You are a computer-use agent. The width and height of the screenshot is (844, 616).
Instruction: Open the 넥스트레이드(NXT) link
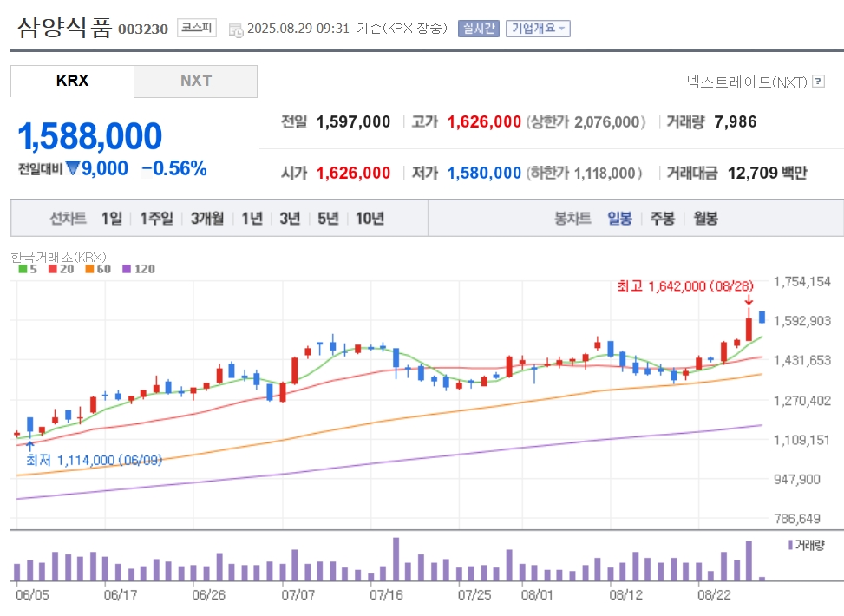pyautogui.click(x=747, y=82)
